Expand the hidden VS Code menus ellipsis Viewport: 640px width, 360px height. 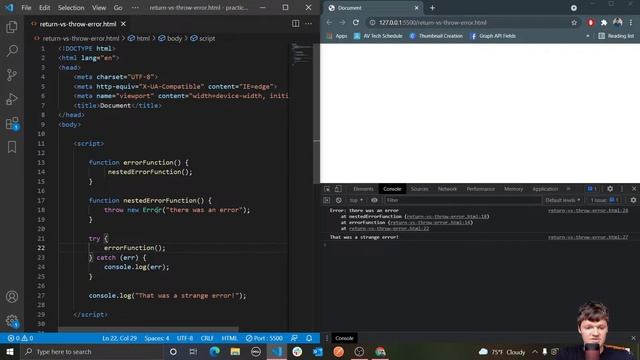click(135, 8)
